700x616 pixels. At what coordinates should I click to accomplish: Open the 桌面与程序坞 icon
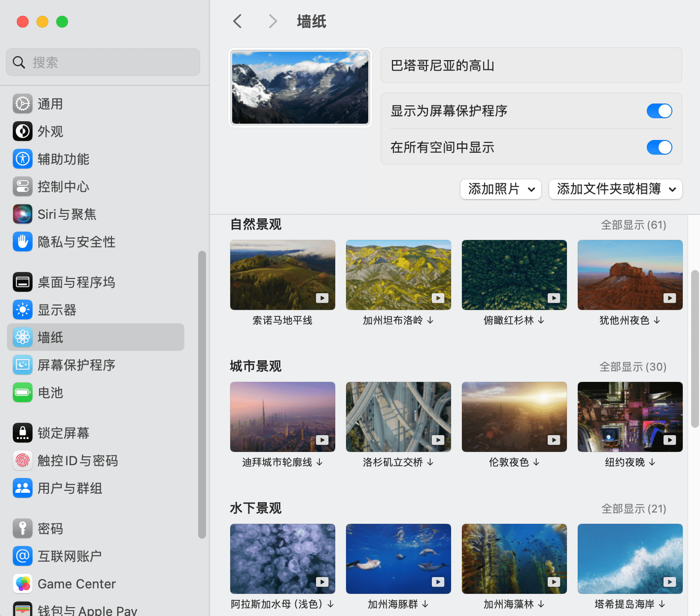click(23, 282)
